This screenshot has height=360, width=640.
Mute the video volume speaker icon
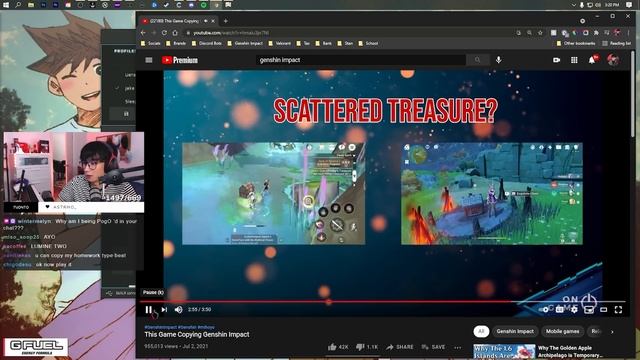pyautogui.click(x=178, y=310)
